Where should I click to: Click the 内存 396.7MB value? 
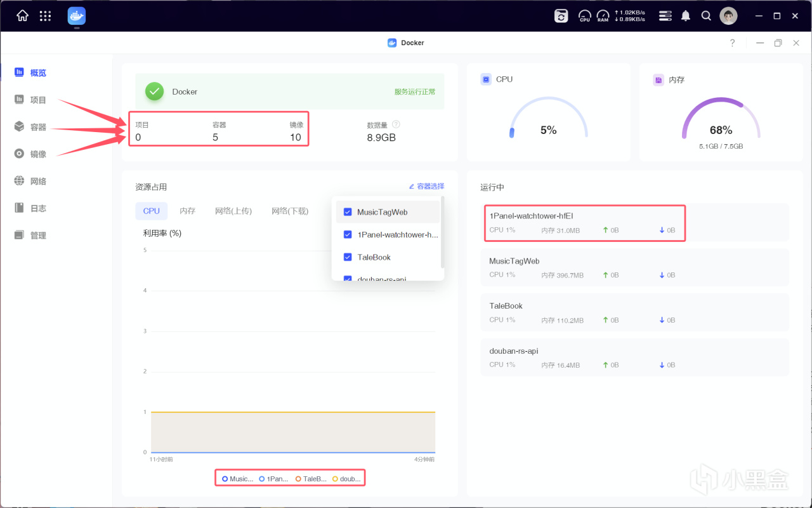pyautogui.click(x=563, y=276)
